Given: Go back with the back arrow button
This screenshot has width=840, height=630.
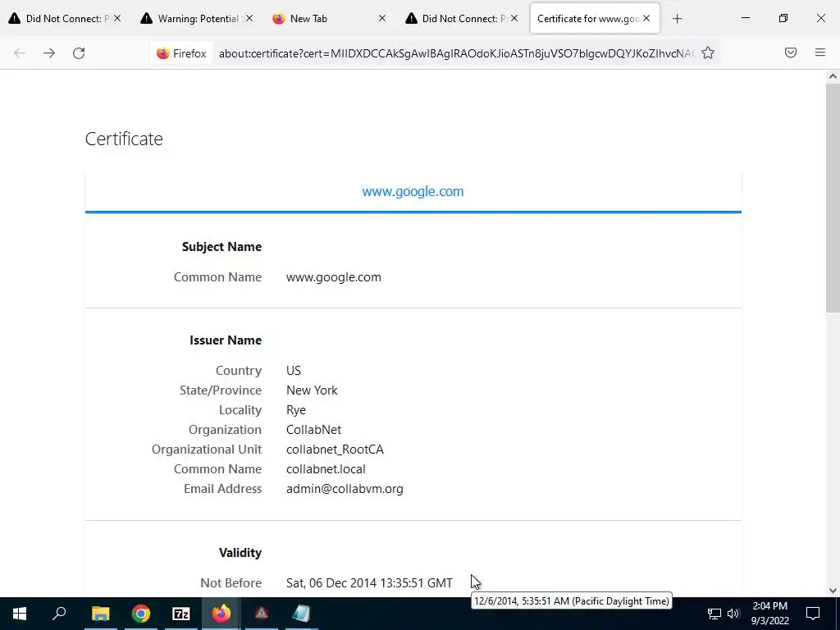Looking at the screenshot, I should click(20, 53).
